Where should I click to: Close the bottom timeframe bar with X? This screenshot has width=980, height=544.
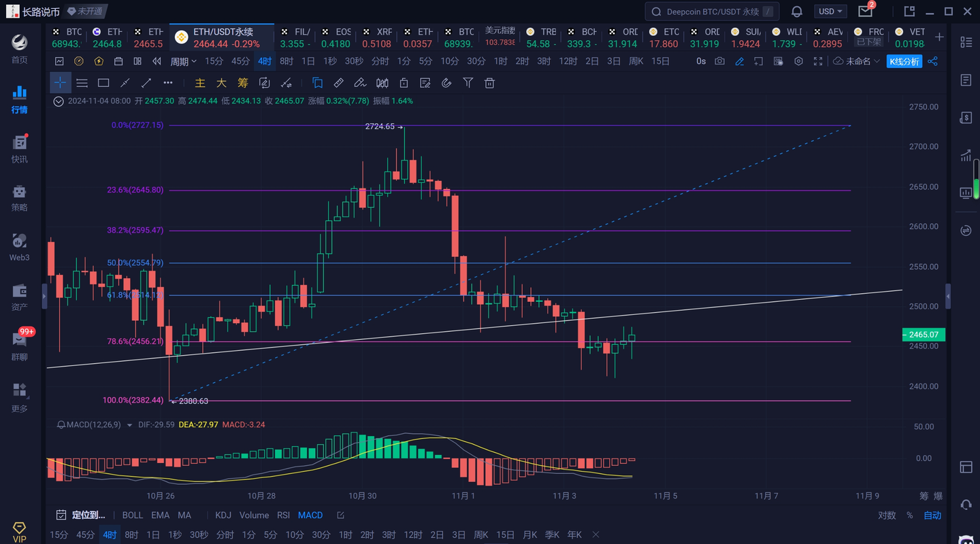pyautogui.click(x=595, y=535)
